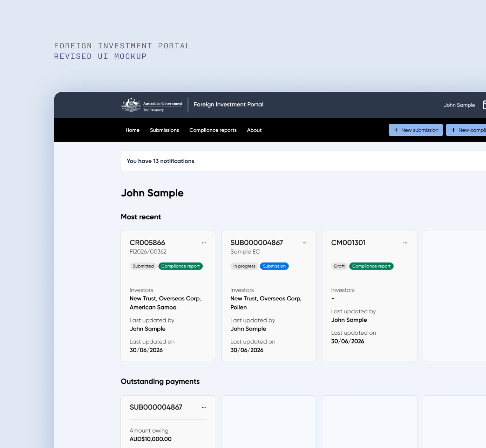Click investors text ending Pollen

[266, 303]
